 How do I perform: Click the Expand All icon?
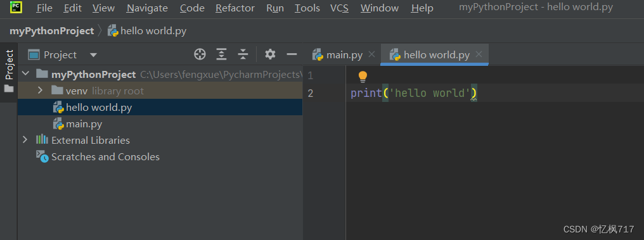coord(221,54)
